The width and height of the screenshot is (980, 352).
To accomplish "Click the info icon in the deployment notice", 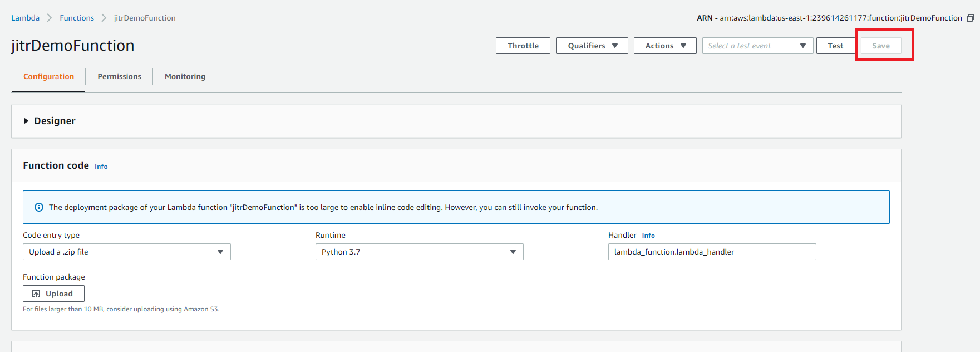I will coord(39,207).
